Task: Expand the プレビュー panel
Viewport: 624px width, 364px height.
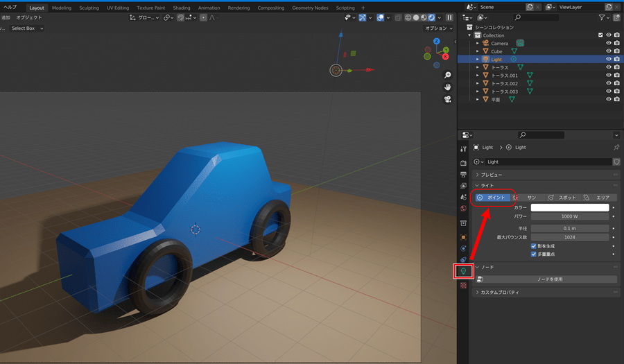Action: coord(491,175)
